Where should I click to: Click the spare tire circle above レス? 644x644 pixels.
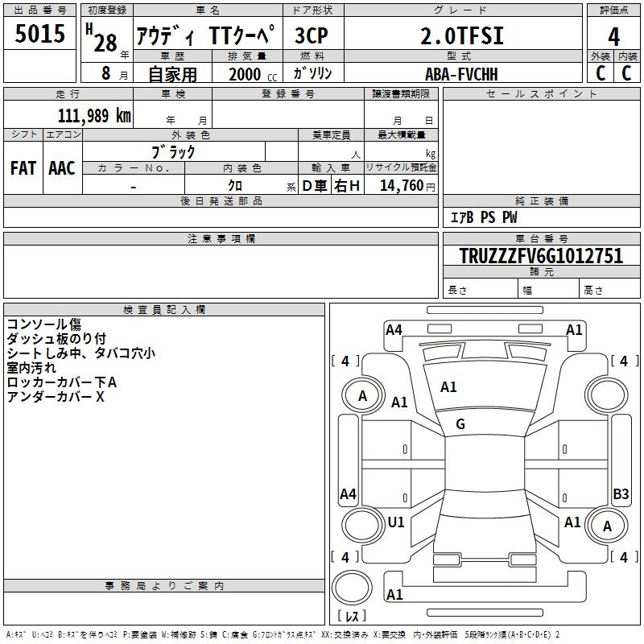click(352, 589)
